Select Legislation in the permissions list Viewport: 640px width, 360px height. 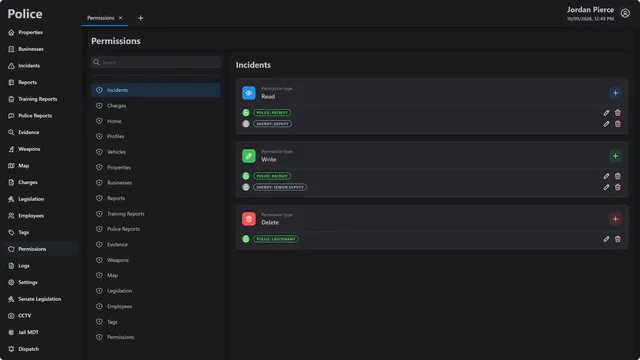tap(156, 291)
